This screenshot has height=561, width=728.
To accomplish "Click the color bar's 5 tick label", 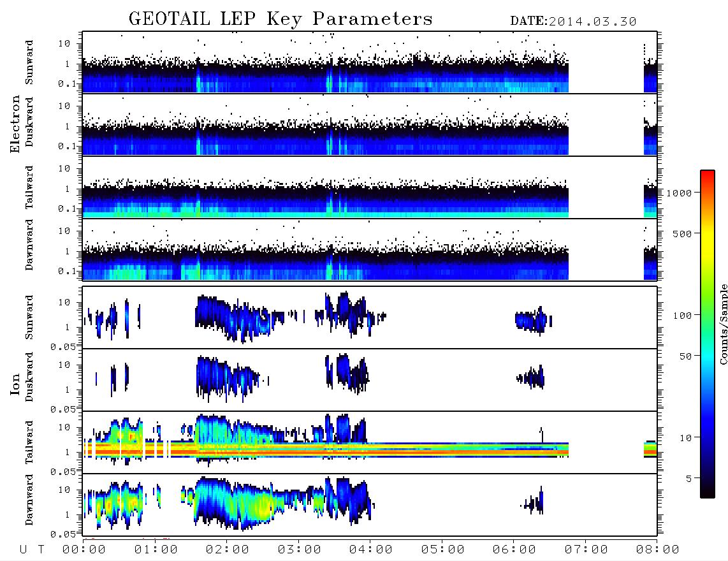I will point(689,478).
